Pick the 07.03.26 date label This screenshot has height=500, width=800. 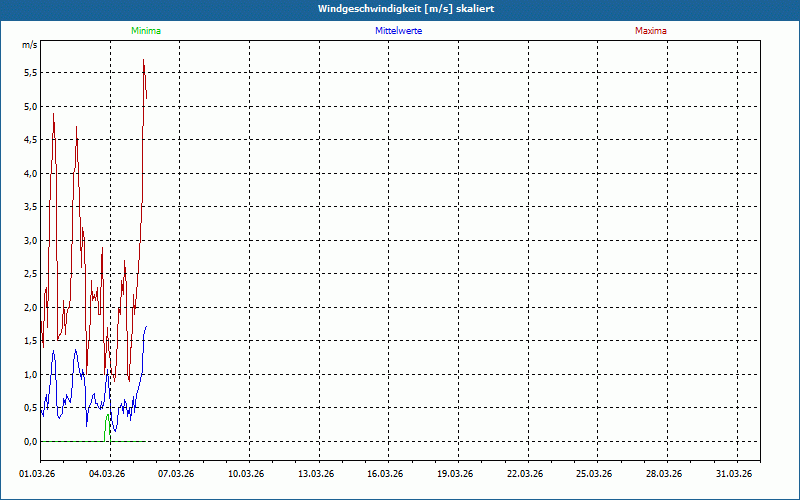click(177, 474)
